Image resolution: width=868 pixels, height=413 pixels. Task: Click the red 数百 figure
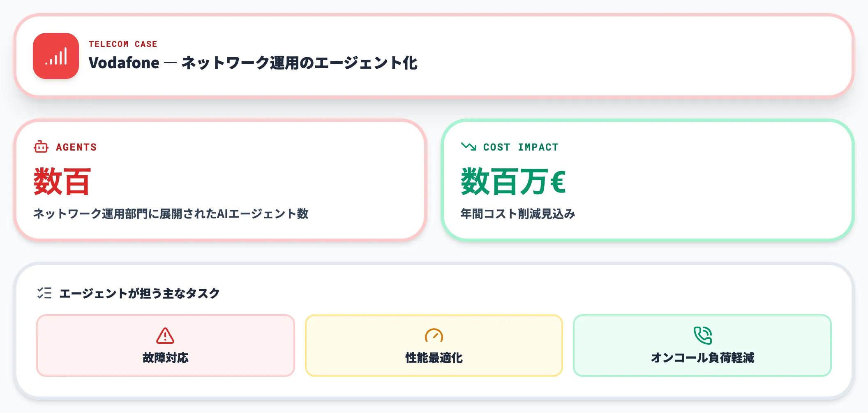pos(62,181)
